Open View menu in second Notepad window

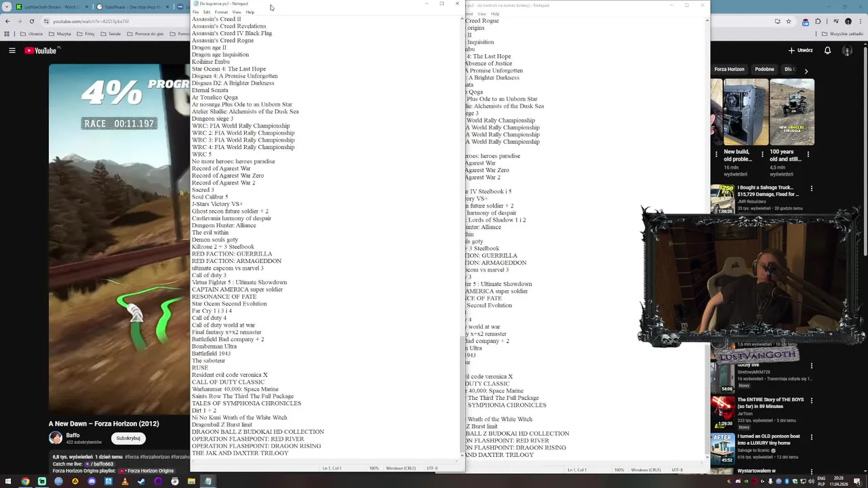482,14
